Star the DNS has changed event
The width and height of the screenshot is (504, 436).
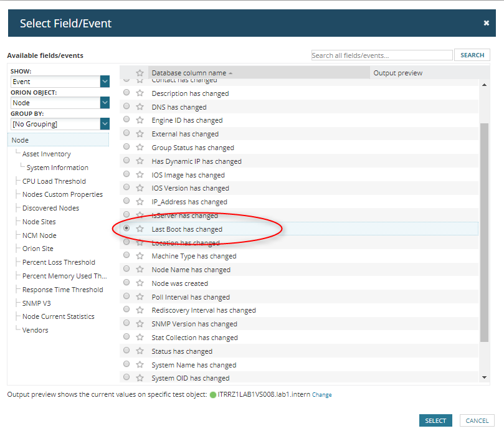140,107
